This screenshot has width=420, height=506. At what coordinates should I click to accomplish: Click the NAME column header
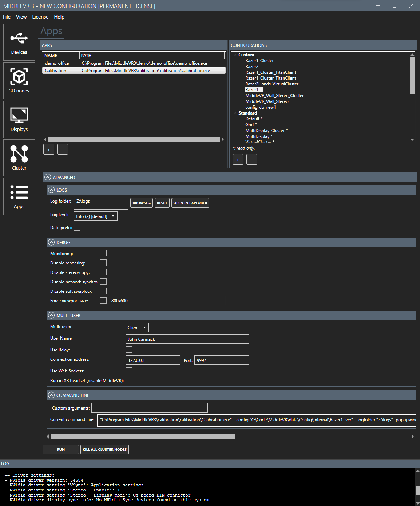(61, 55)
